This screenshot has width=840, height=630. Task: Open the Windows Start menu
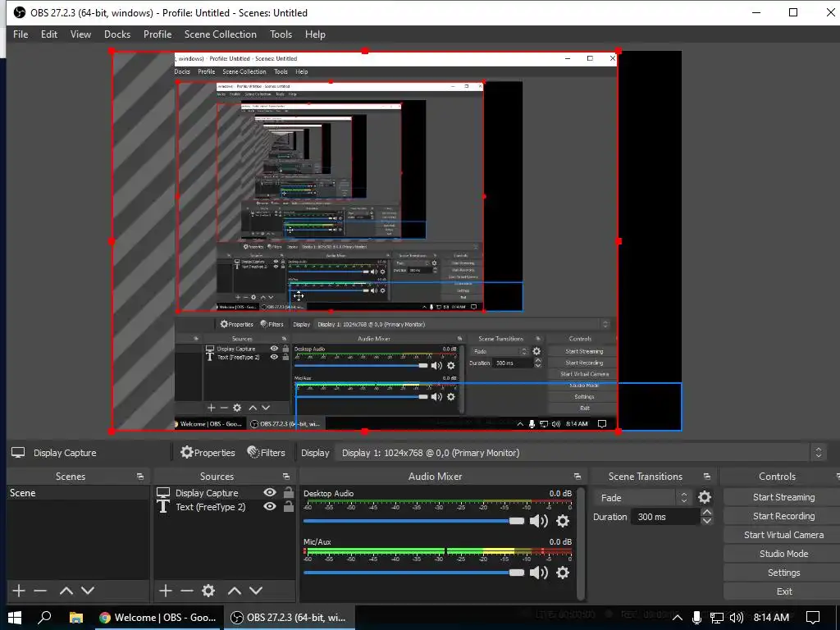pyautogui.click(x=15, y=618)
